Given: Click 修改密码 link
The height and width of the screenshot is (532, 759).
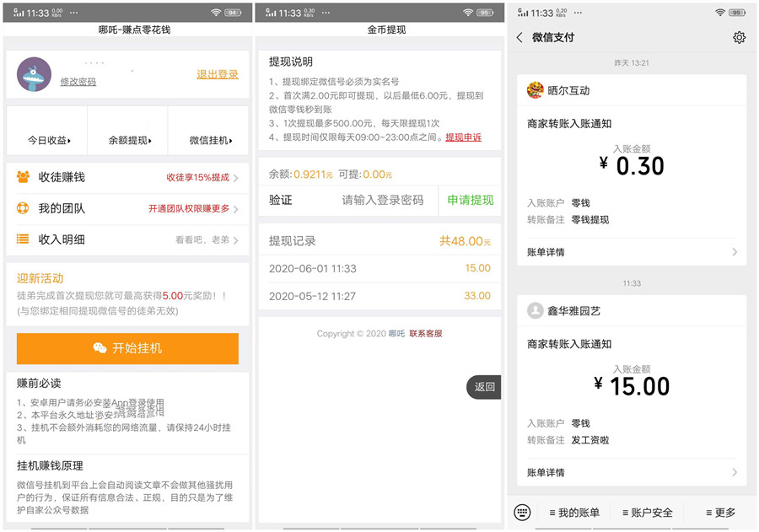Looking at the screenshot, I should 78,82.
